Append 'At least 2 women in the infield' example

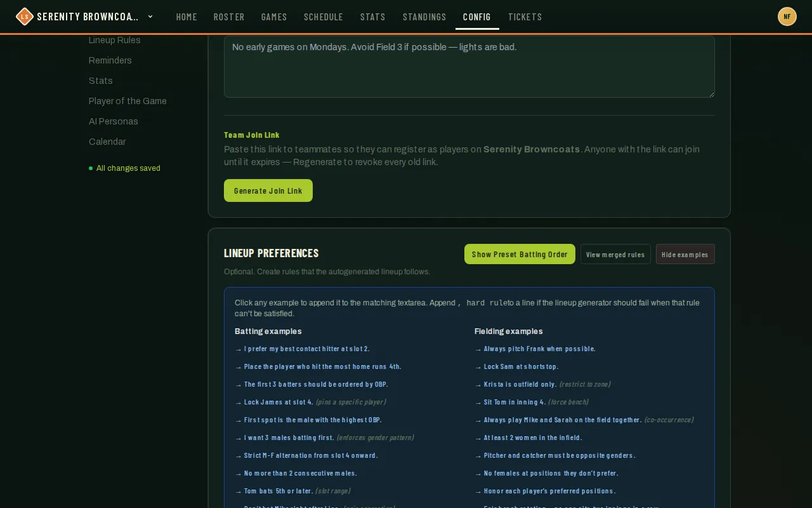click(528, 438)
